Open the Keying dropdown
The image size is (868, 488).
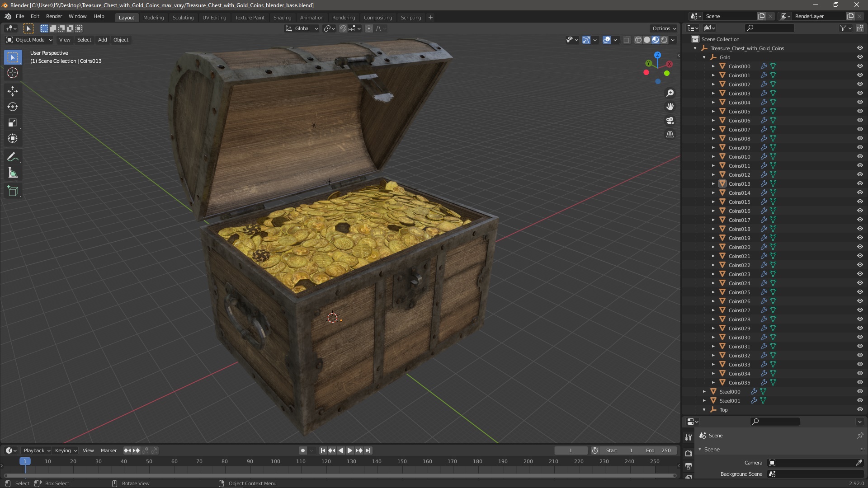point(66,450)
